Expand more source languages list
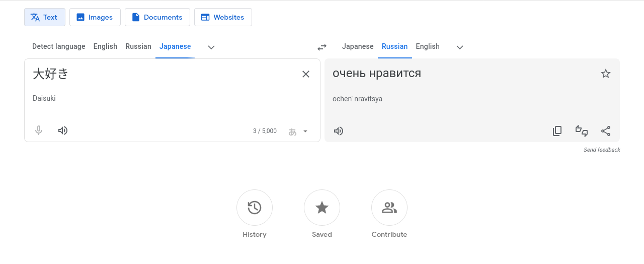The height and width of the screenshot is (264, 644). coord(211,47)
